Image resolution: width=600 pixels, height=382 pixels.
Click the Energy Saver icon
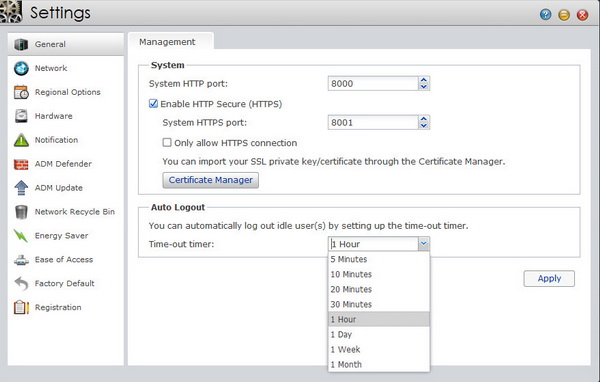point(21,236)
